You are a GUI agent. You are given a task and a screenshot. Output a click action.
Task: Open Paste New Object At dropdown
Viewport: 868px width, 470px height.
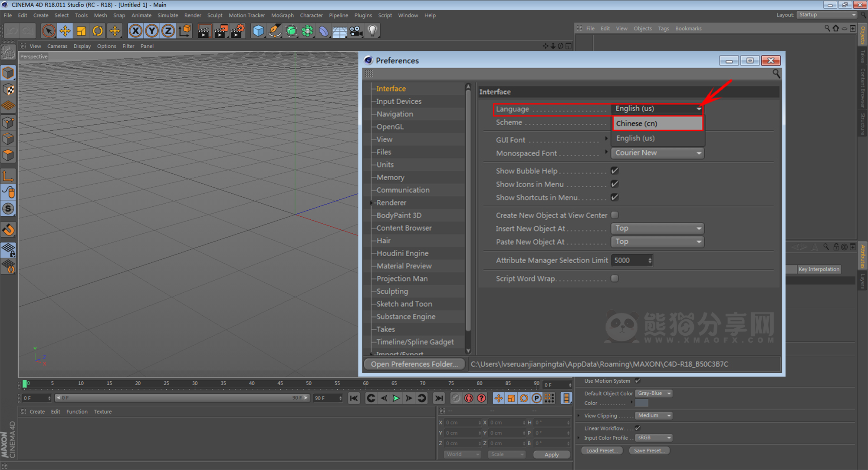pos(658,242)
